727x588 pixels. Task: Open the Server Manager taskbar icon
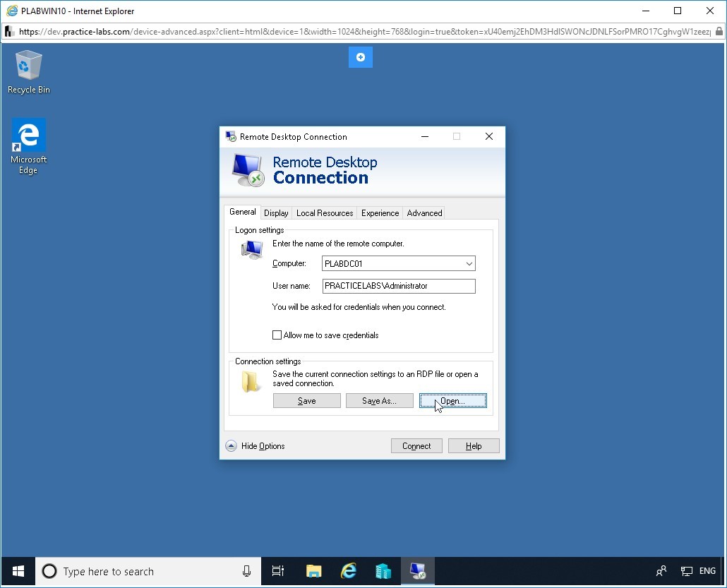click(383, 571)
